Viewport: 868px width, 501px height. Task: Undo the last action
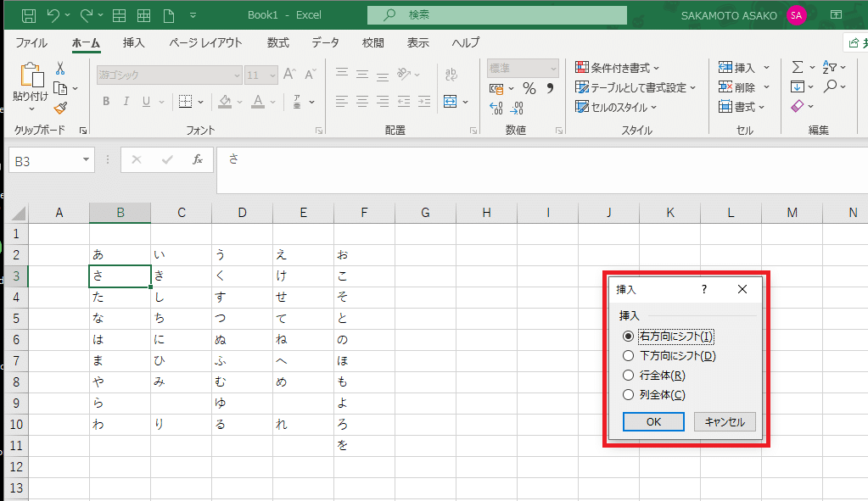pyautogui.click(x=53, y=15)
